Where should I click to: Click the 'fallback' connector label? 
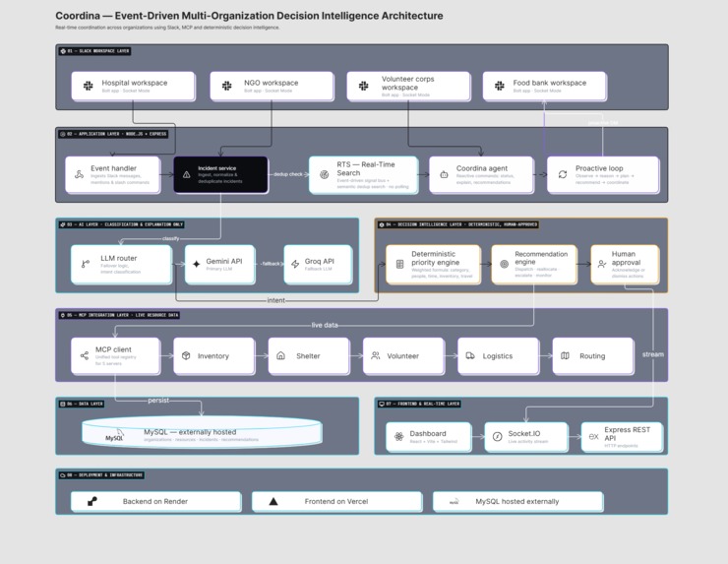[x=271, y=264]
